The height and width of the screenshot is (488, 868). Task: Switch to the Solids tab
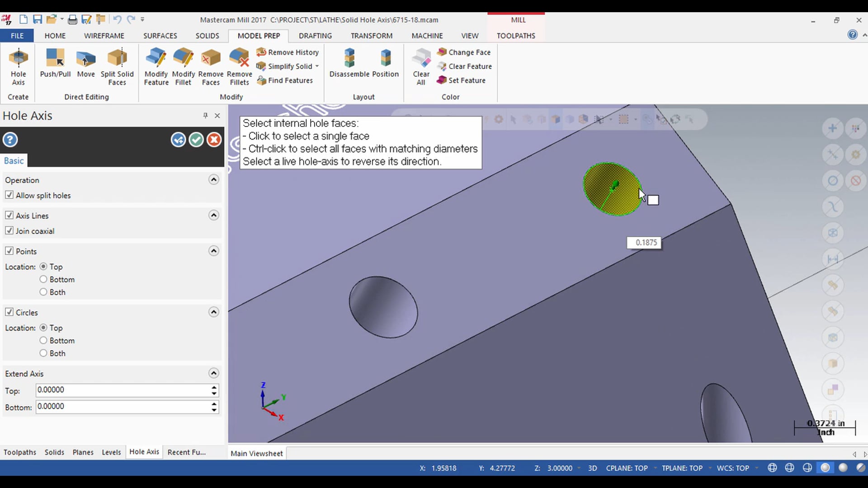click(x=54, y=452)
